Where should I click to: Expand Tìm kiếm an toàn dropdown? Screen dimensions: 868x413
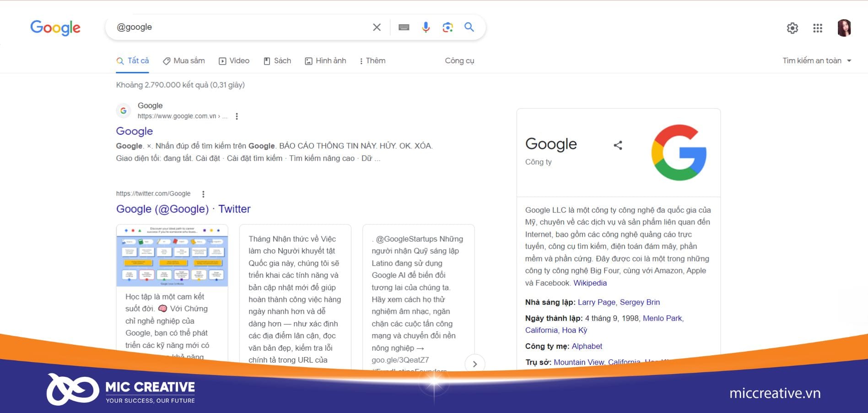click(x=817, y=60)
